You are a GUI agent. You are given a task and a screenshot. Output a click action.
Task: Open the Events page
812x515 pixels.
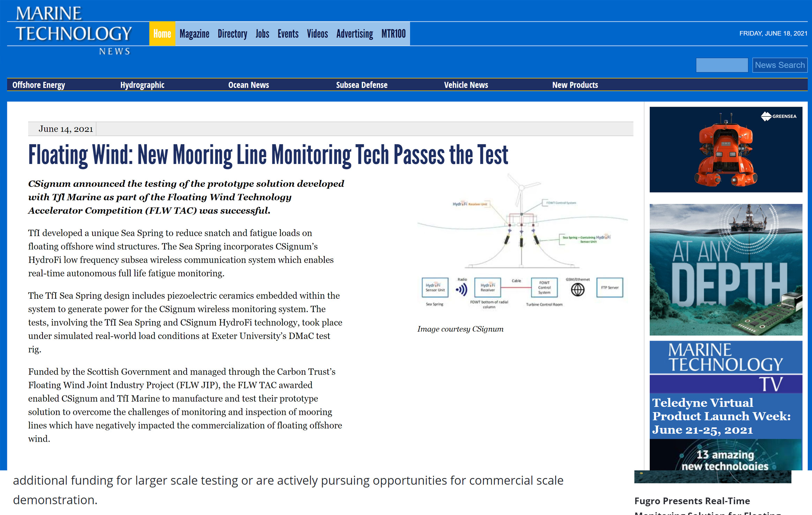(x=288, y=34)
